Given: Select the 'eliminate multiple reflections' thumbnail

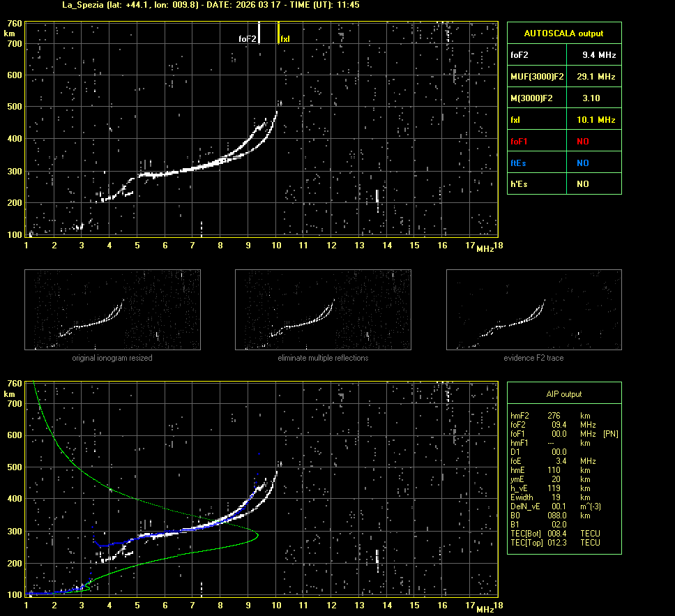Looking at the screenshot, I should click(x=323, y=310).
